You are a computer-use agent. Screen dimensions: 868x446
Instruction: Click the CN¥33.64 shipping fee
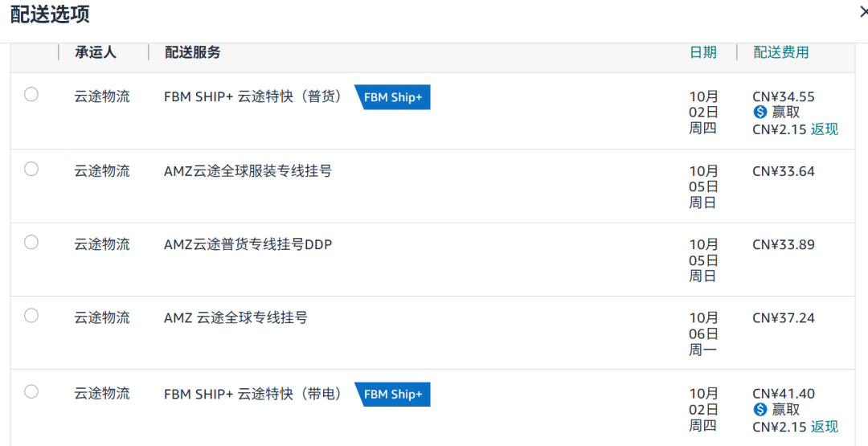783,171
